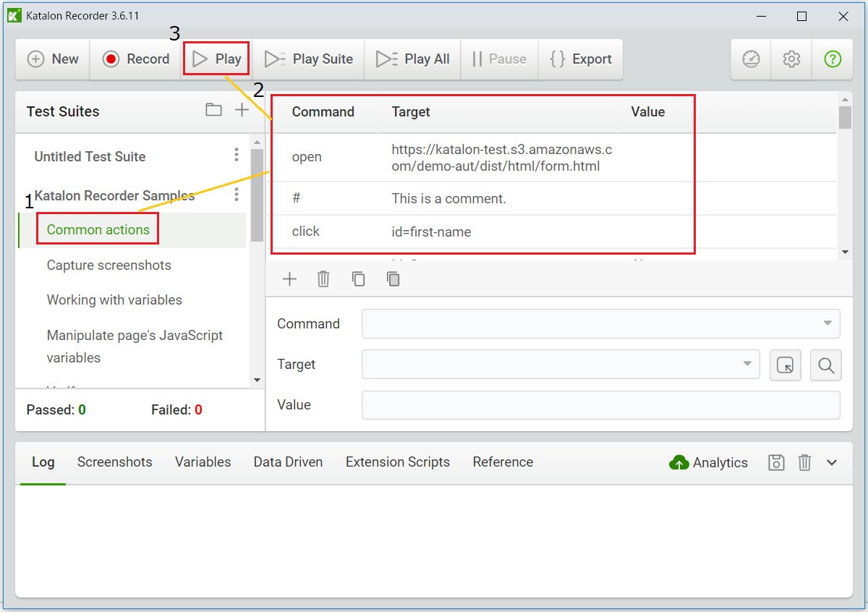The width and height of the screenshot is (868, 612).
Task: Clear the log with the trash icon
Action: [804, 463]
